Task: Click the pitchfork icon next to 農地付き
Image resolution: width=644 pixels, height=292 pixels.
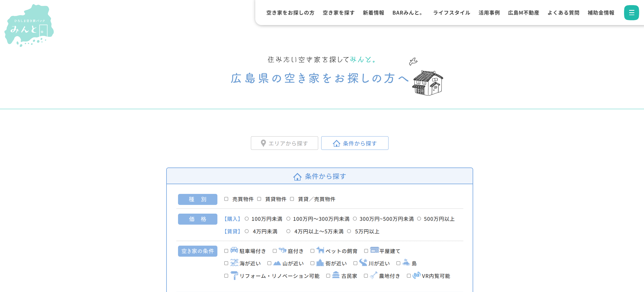Action: pos(373,276)
